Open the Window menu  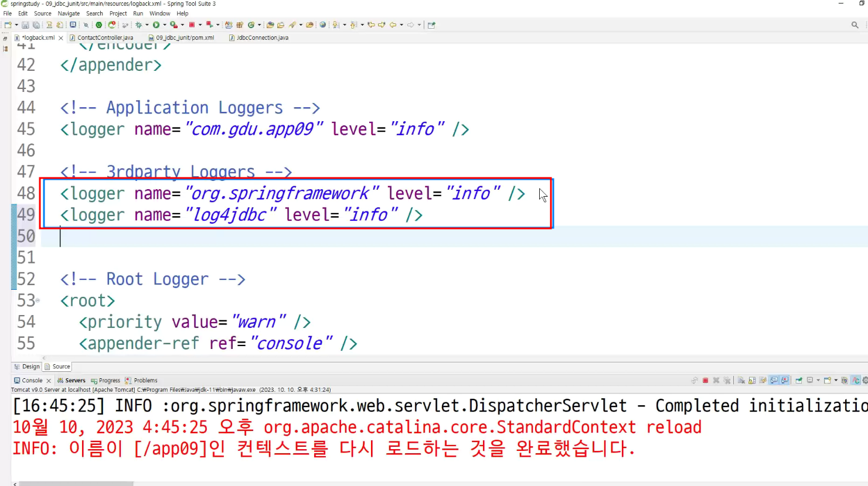159,13
